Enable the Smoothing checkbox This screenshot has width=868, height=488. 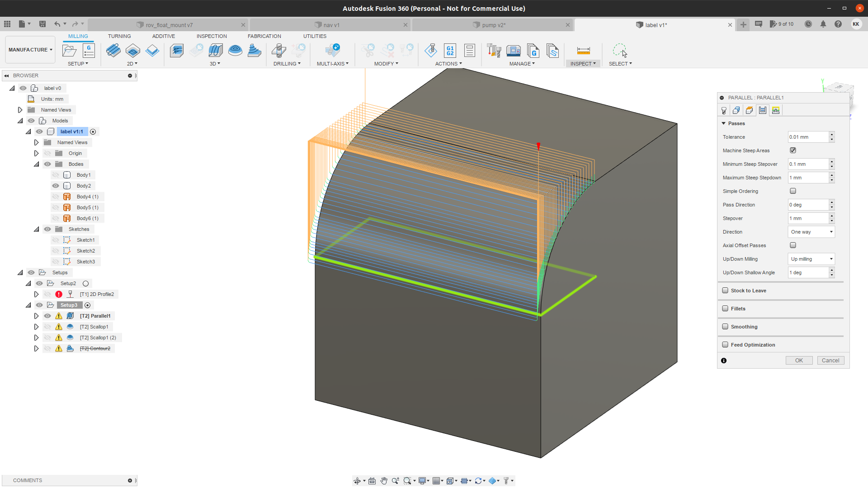pos(725,327)
